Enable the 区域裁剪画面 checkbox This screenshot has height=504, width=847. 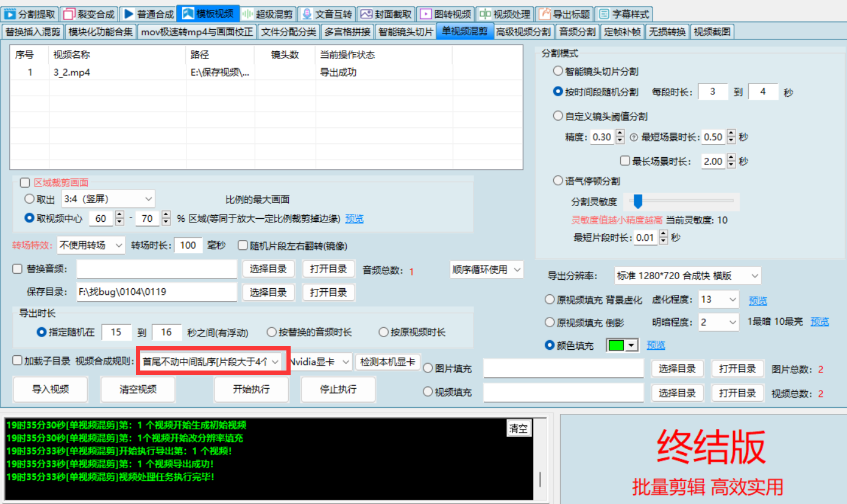(x=24, y=182)
